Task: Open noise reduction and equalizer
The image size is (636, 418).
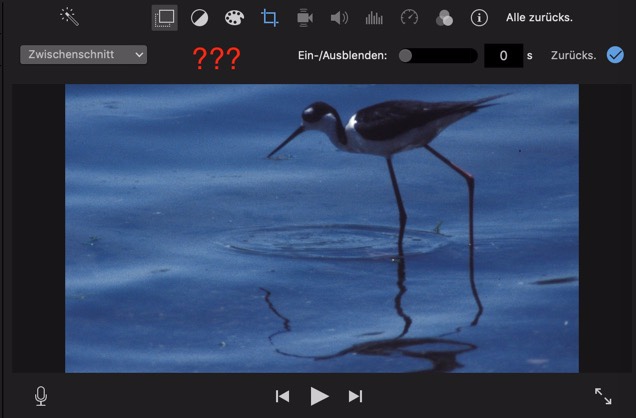Action: coord(374,18)
